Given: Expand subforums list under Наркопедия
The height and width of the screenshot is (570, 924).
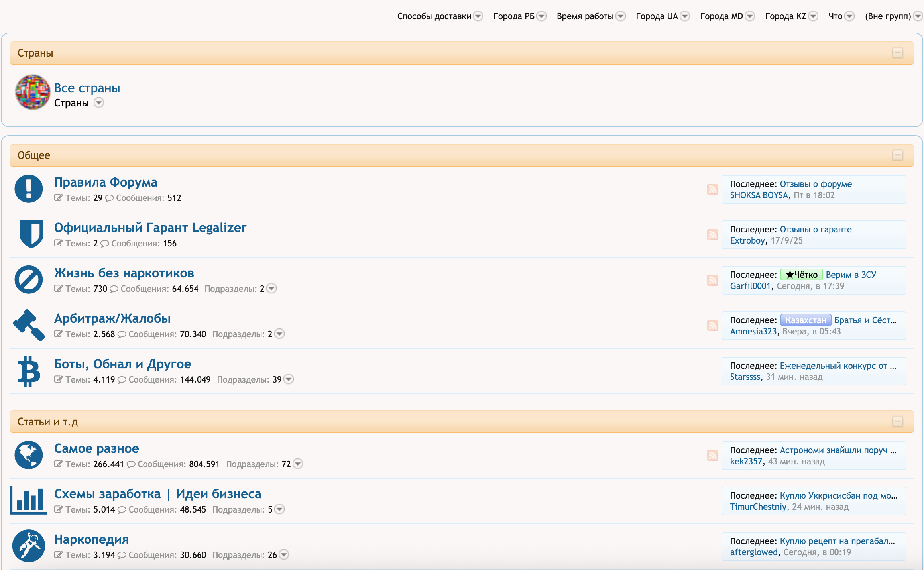Looking at the screenshot, I should [284, 555].
